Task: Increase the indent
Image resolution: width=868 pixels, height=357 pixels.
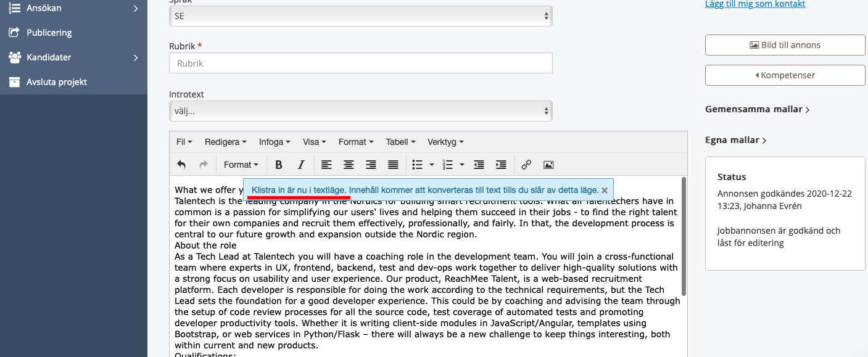Action: coord(501,165)
